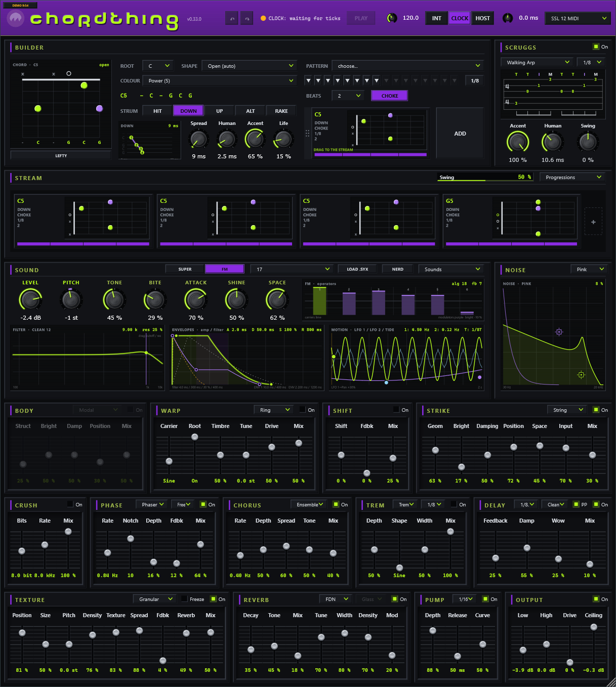
Task: Open the ROOT note dropdown
Action: (x=158, y=66)
